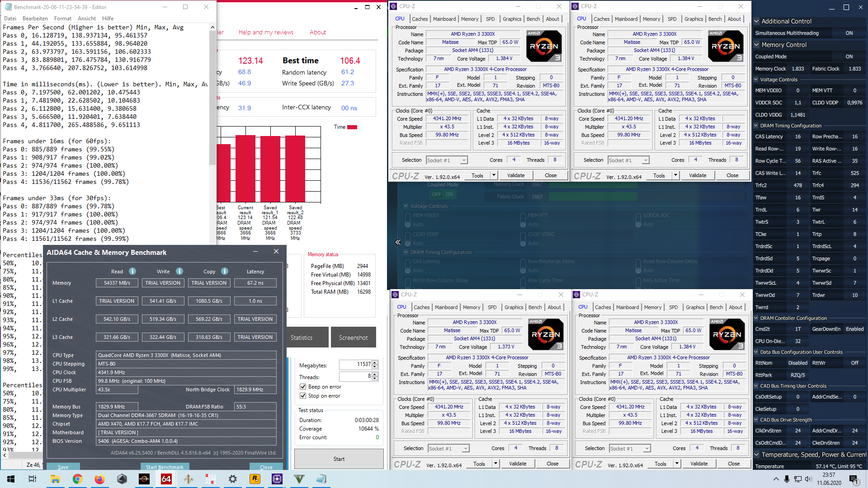Click the Read info icon in AIDA64
The height and width of the screenshot is (488, 868).
[x=132, y=271]
